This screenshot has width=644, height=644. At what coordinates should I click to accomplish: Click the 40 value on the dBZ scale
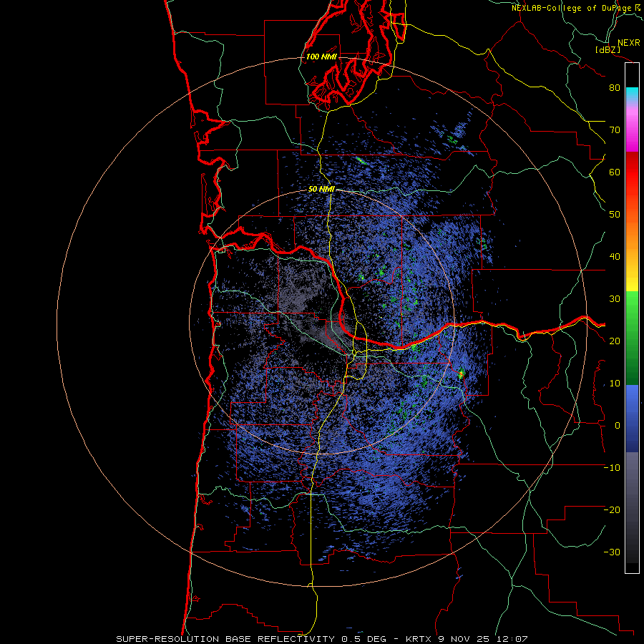pyautogui.click(x=615, y=257)
